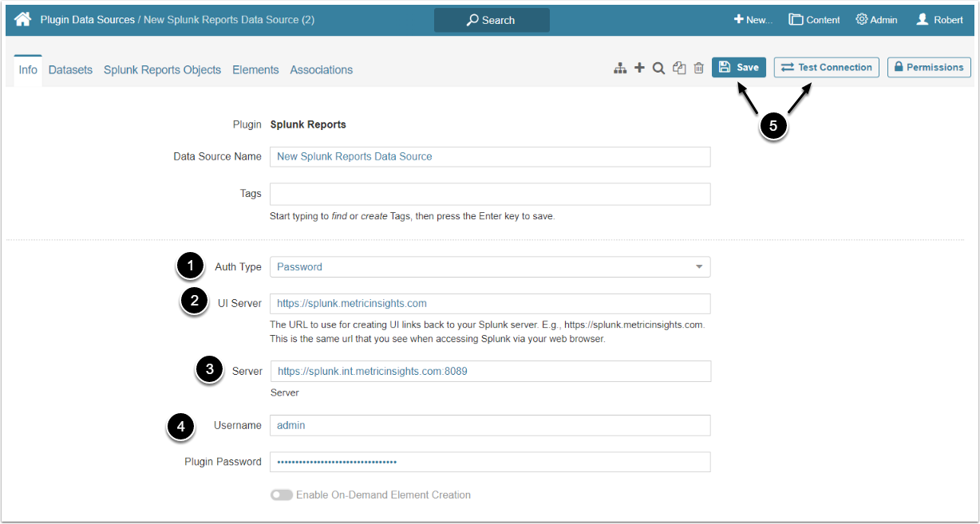The image size is (980, 524).
Task: Click the Data Source Name field
Action: (x=490, y=156)
